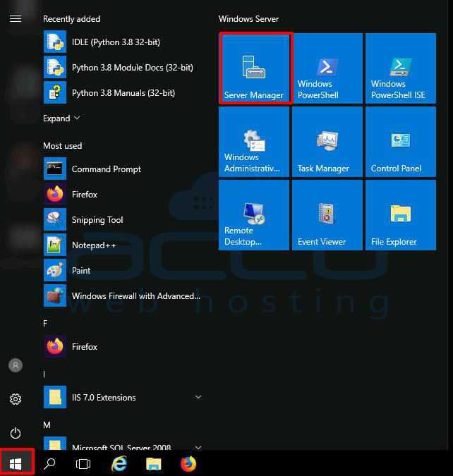The height and width of the screenshot is (476, 453).
Task: Open Notepad++ from the list
Action: [123, 245]
